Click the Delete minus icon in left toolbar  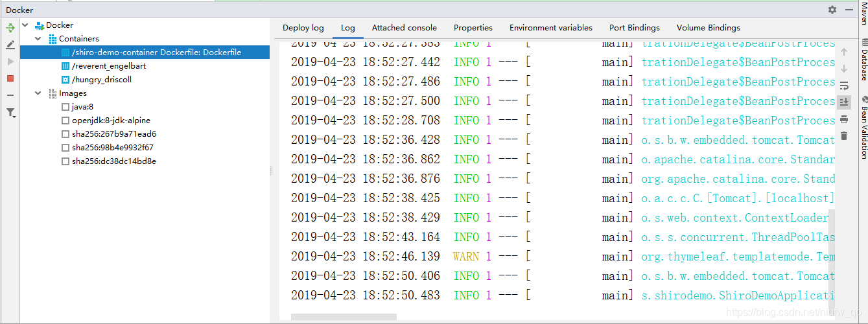click(x=10, y=95)
